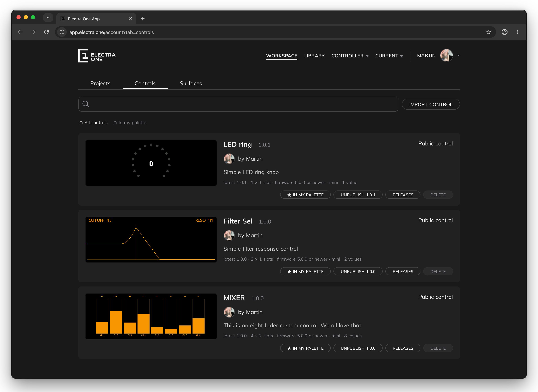Click the All controls folder icon
538x392 pixels.
(81, 123)
